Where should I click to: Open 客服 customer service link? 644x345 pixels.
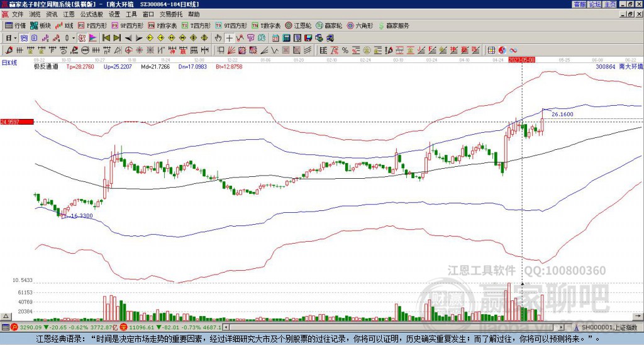coord(579,4)
